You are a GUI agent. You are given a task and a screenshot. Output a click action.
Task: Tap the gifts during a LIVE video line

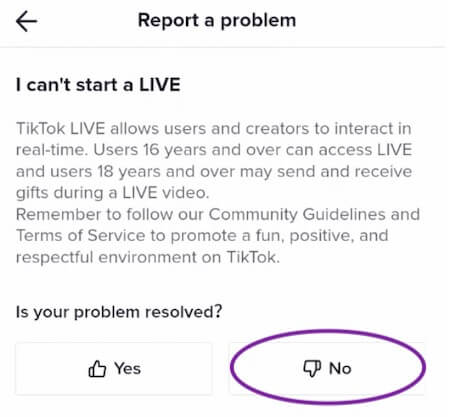112,193
